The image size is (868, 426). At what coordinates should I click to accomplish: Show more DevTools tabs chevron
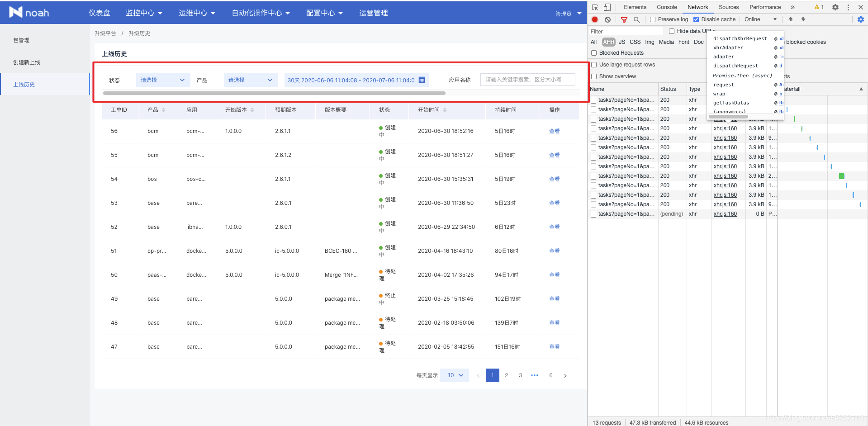coord(792,7)
